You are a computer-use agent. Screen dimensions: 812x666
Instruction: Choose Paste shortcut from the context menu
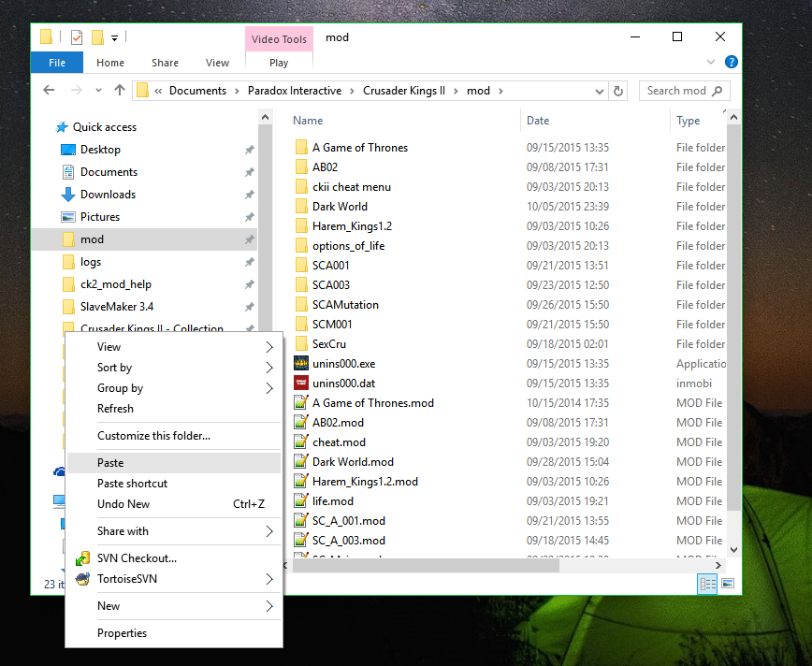(174, 484)
